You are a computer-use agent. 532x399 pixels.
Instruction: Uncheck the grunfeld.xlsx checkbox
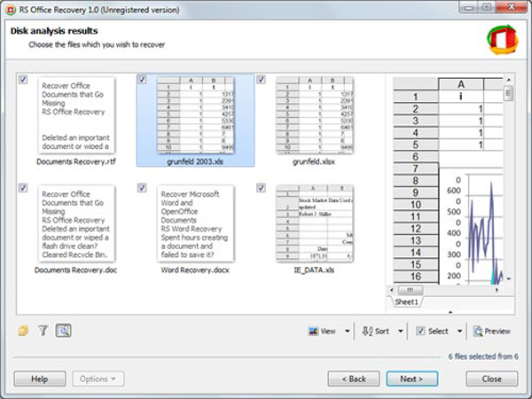(261, 79)
